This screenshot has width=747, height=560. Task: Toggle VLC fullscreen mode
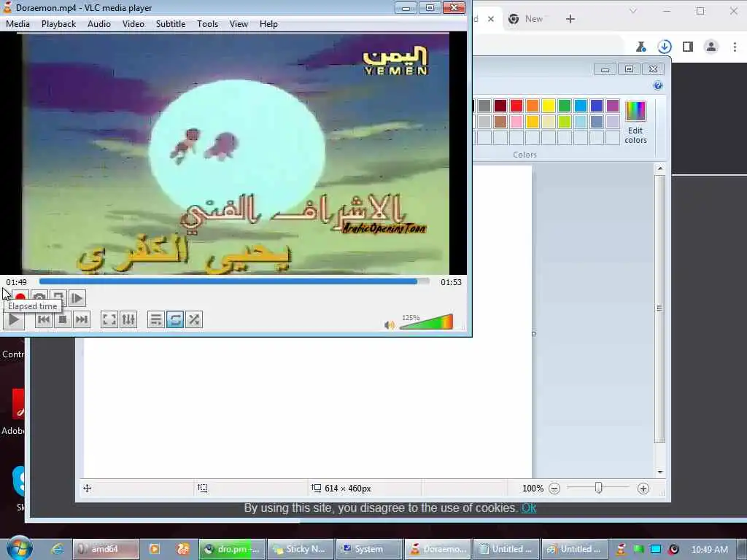click(109, 319)
